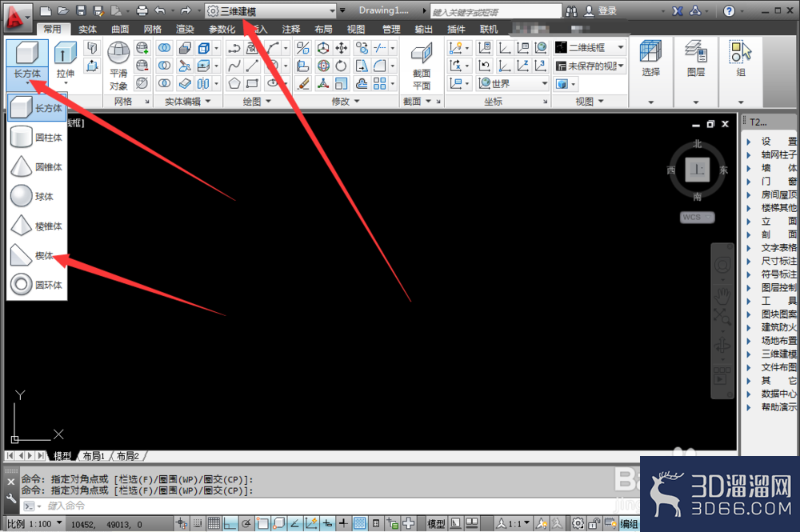Click the Save icon in quick access toolbar
Screen dimensions: 800x532
tap(81, 10)
